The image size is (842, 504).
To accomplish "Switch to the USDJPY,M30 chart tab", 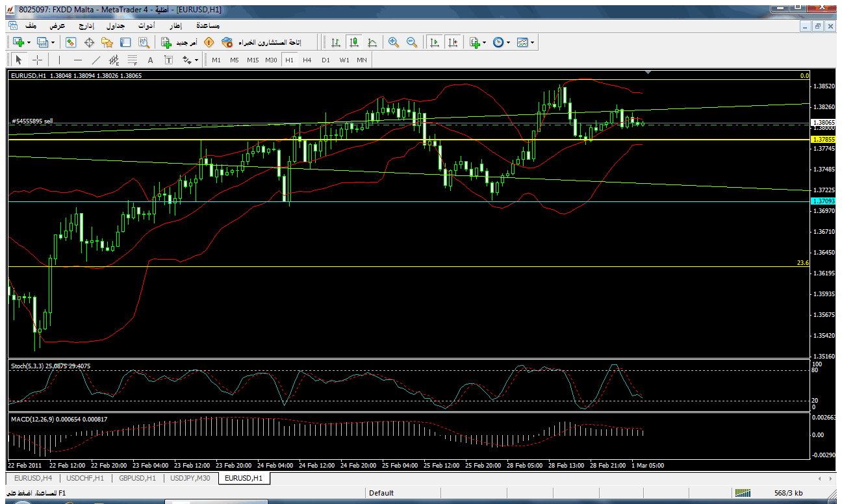I will (190, 478).
